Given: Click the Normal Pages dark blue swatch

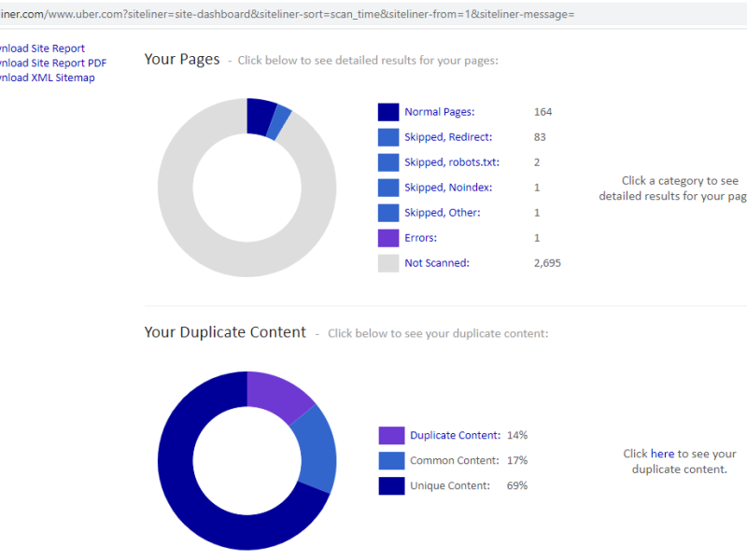Looking at the screenshot, I should tap(388, 112).
